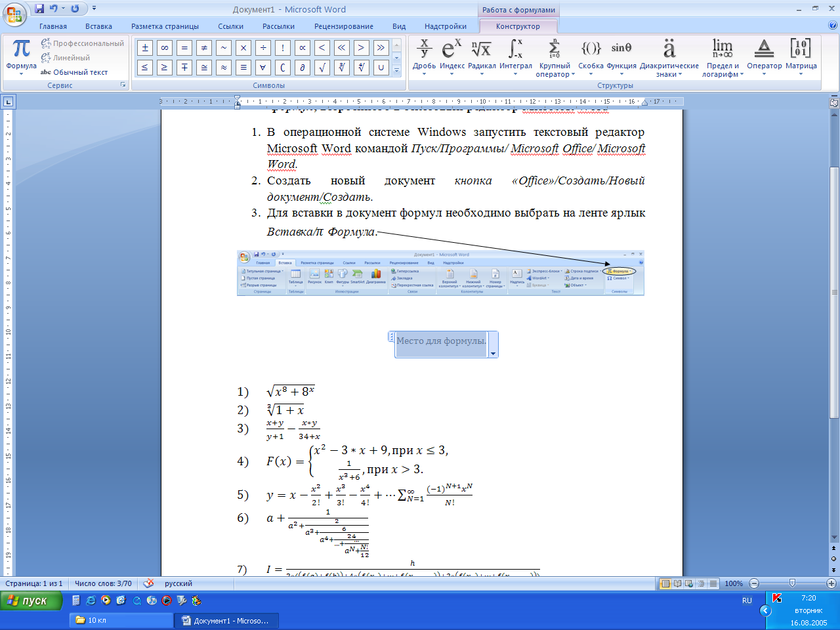Insert the minus-plus symbol
Screen dimensions: 840x630
click(184, 67)
